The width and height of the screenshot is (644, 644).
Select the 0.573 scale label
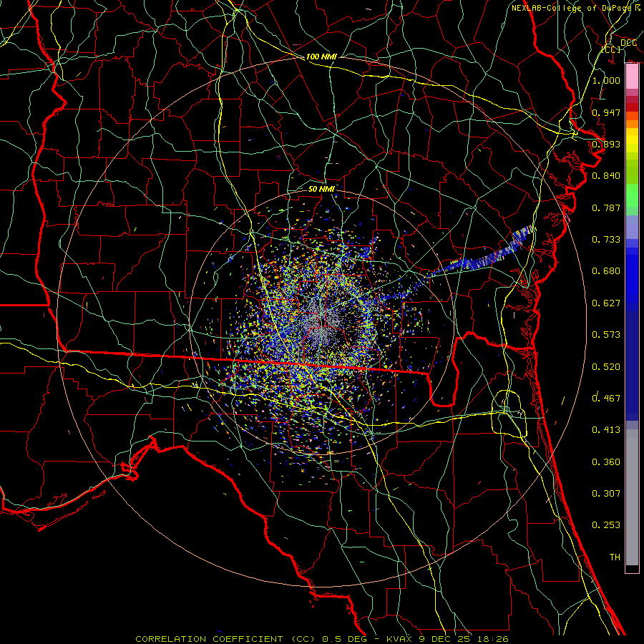(x=606, y=335)
